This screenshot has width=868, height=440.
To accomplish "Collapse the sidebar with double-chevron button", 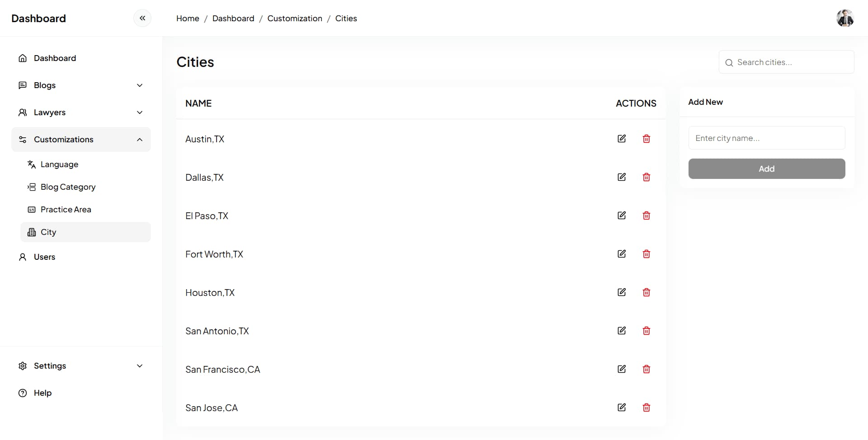I will tap(142, 18).
